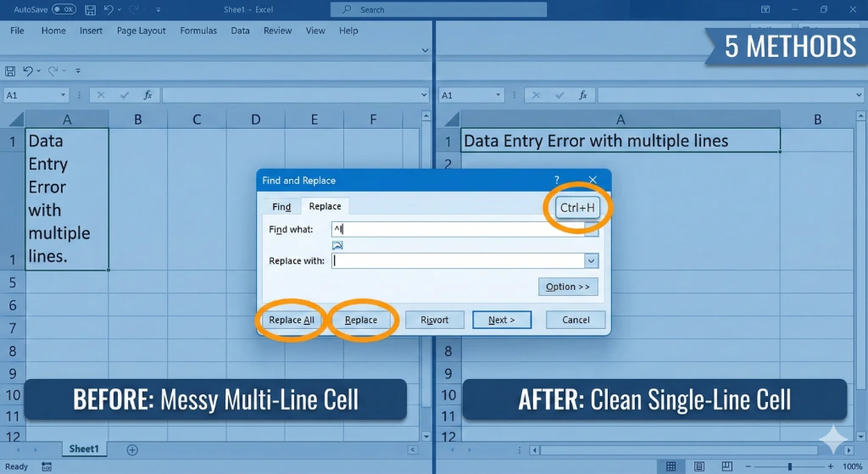Click the Enter checkmark in the right formula bar
This screenshot has width=868, height=474.
(x=559, y=95)
